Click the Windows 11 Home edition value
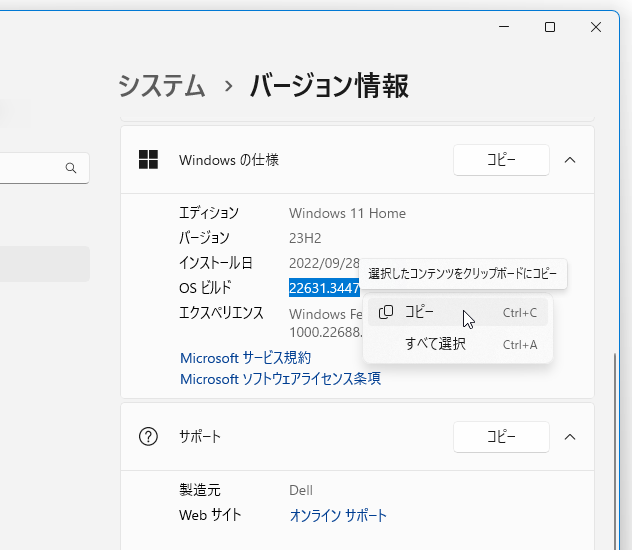This screenshot has height=550, width=632. pos(347,213)
